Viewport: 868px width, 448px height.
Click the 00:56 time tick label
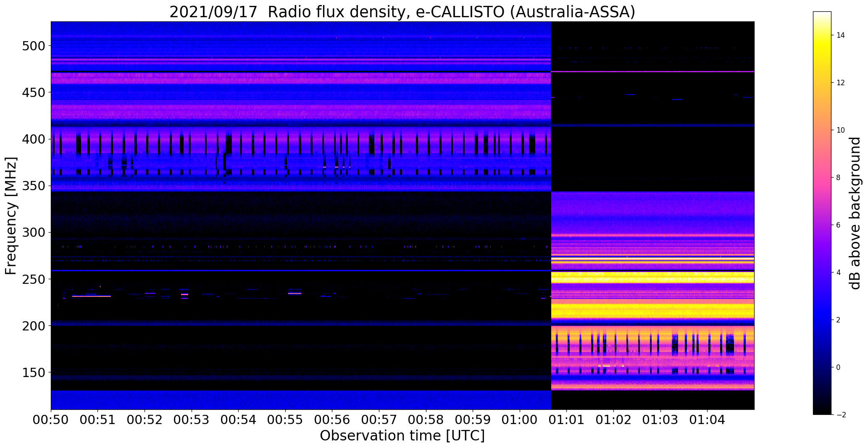[332, 419]
